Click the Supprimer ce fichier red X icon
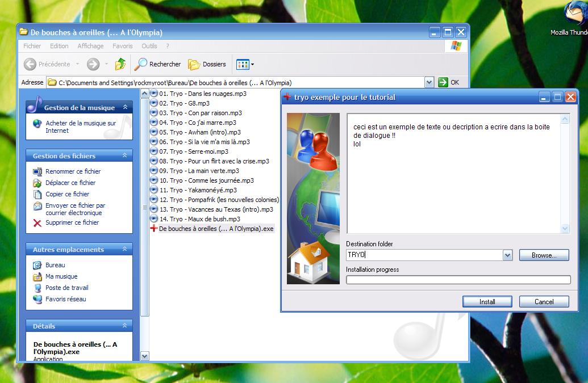Image resolution: width=588 pixels, height=383 pixels. pyautogui.click(x=37, y=223)
